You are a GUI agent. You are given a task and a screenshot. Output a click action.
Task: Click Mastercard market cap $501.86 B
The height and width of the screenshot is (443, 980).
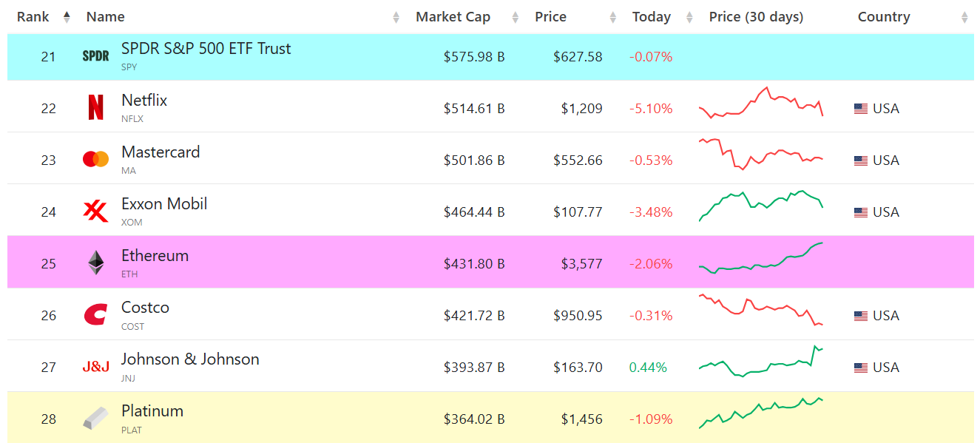[x=474, y=160]
